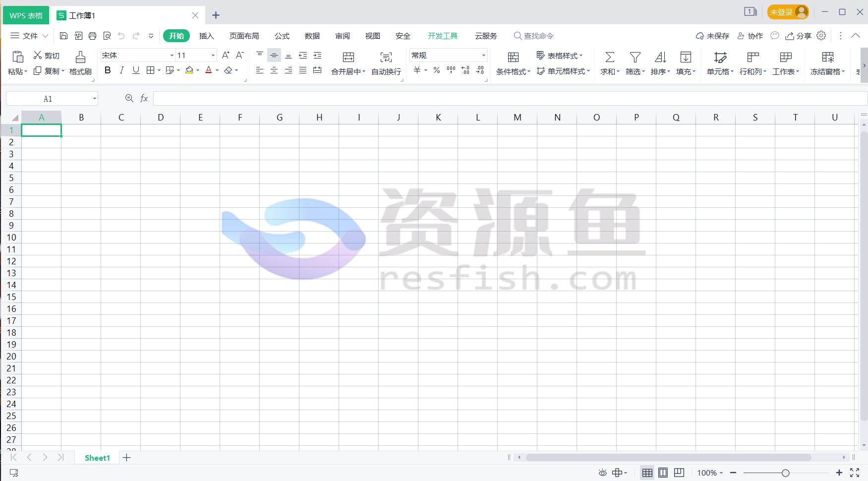This screenshot has height=481, width=868.
Task: Toggle italic formatting
Action: coord(121,70)
